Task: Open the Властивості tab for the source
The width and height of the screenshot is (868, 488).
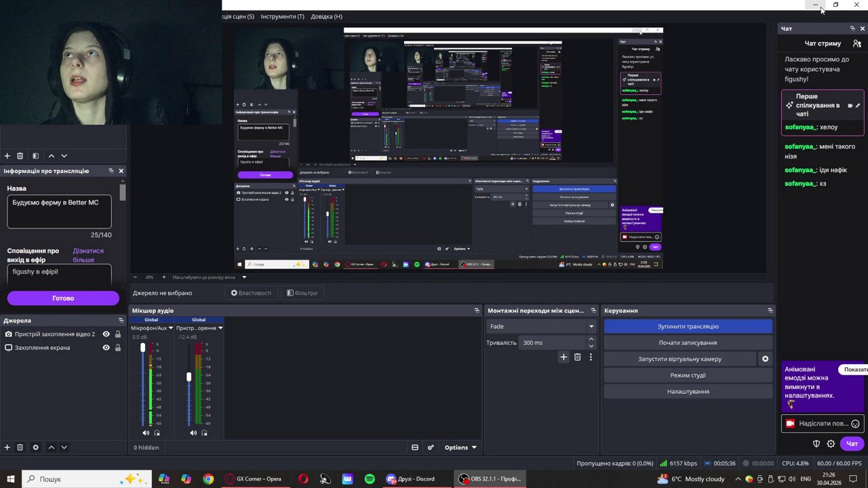Action: [251, 293]
